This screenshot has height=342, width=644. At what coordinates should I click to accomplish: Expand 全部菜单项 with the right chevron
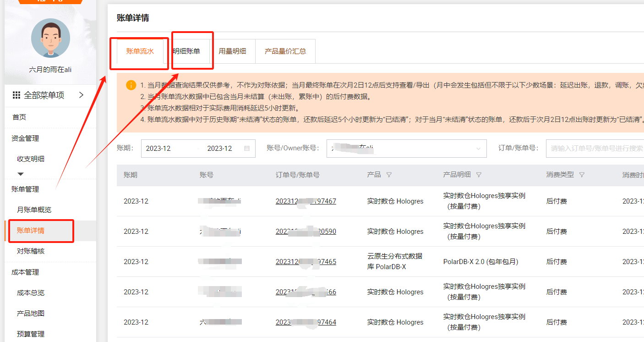(82, 95)
